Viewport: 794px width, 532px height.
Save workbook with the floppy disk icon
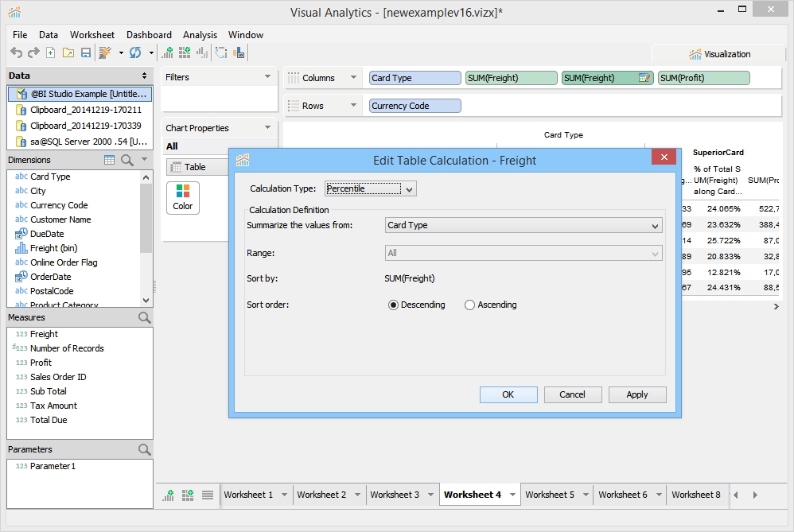[x=86, y=52]
